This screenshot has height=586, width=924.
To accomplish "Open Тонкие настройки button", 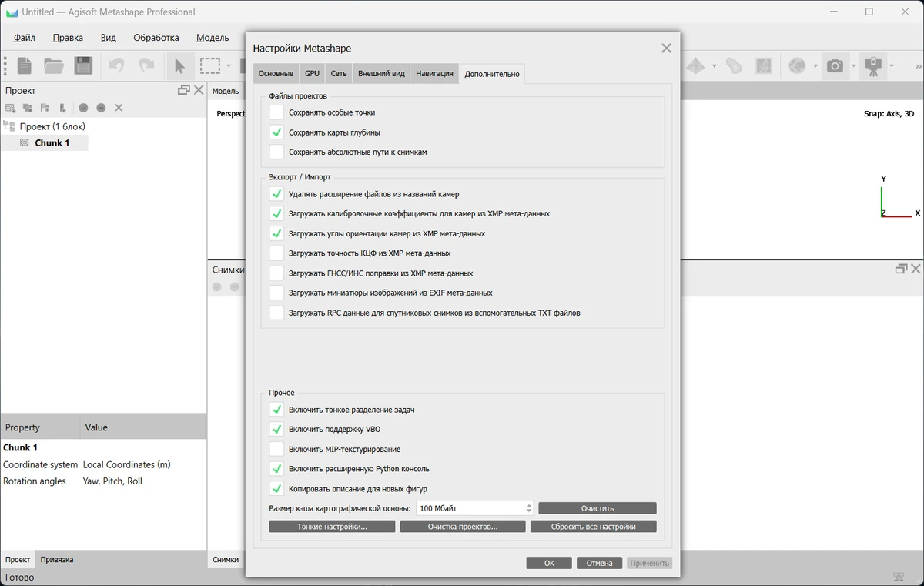I will pyautogui.click(x=332, y=527).
